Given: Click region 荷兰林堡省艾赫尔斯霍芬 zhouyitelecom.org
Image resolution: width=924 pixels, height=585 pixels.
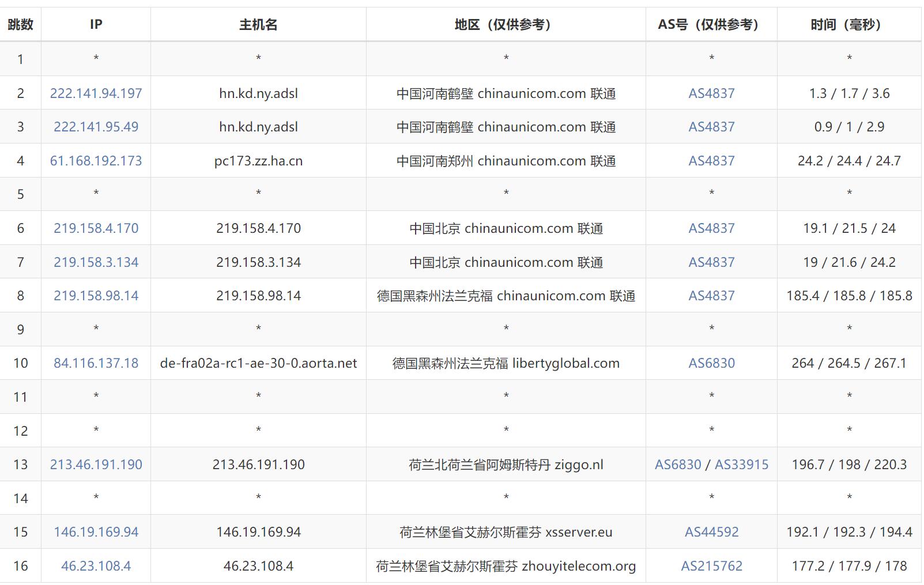Looking at the screenshot, I should coord(506,566).
